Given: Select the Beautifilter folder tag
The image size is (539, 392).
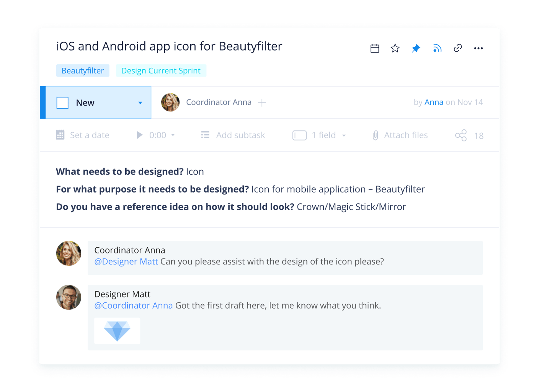Looking at the screenshot, I should (x=83, y=71).
